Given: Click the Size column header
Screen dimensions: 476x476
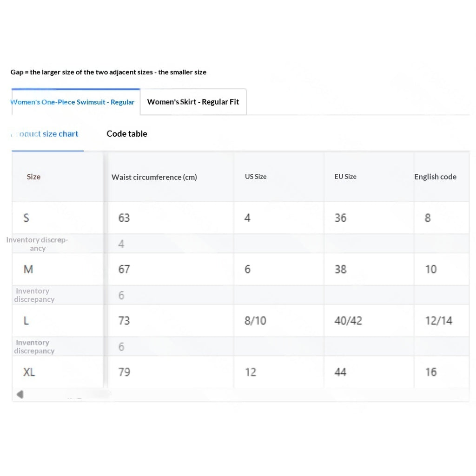Looking at the screenshot, I should coord(33,177).
